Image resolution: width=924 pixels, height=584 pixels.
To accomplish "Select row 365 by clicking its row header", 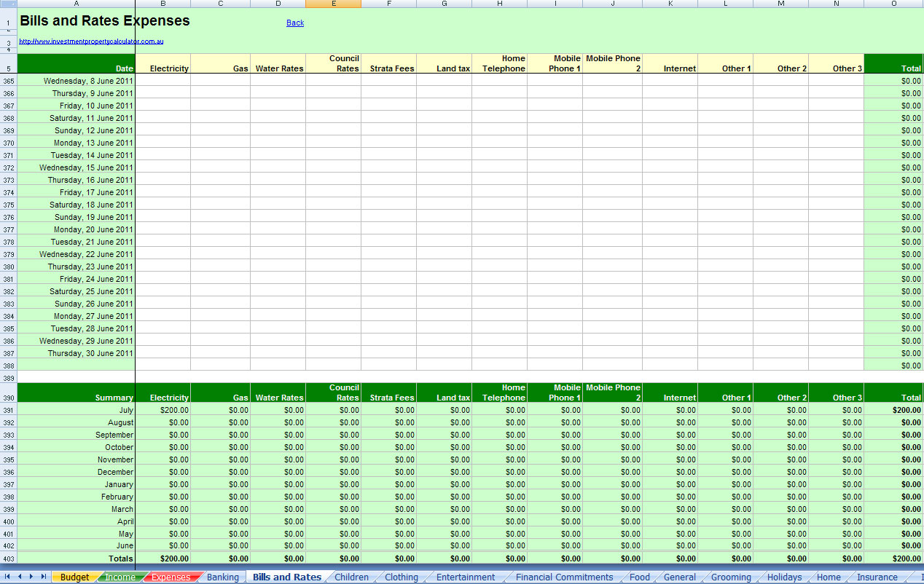I will click(8, 81).
